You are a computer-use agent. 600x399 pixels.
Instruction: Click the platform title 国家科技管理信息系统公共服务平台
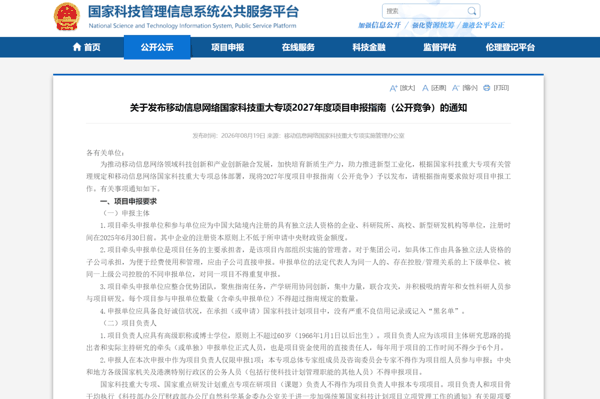pos(193,12)
